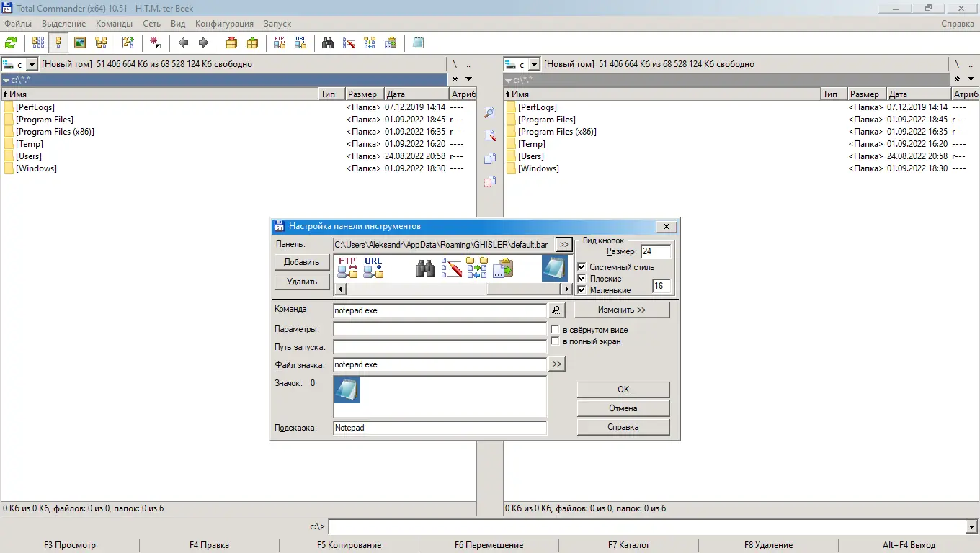Click the unpack files archive icon
Screen dimensions: 980x553
252,42
